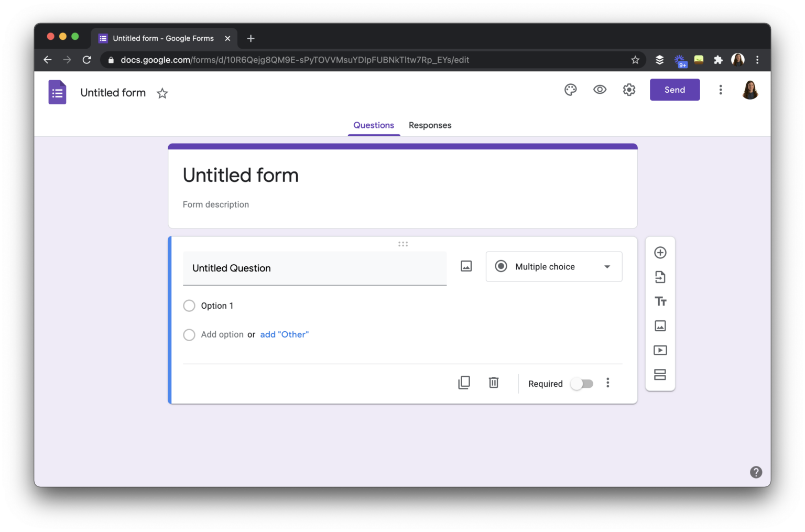Open the Customize theme palette
The height and width of the screenshot is (532, 805).
click(570, 90)
